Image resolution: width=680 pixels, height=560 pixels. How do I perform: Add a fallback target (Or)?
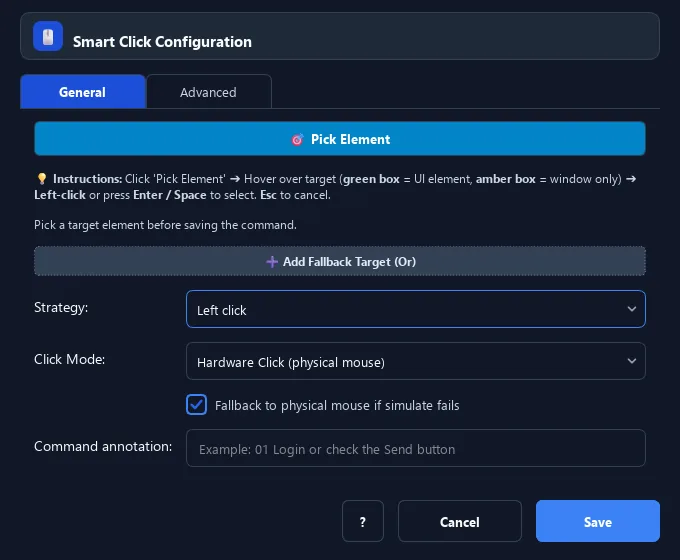point(340,261)
